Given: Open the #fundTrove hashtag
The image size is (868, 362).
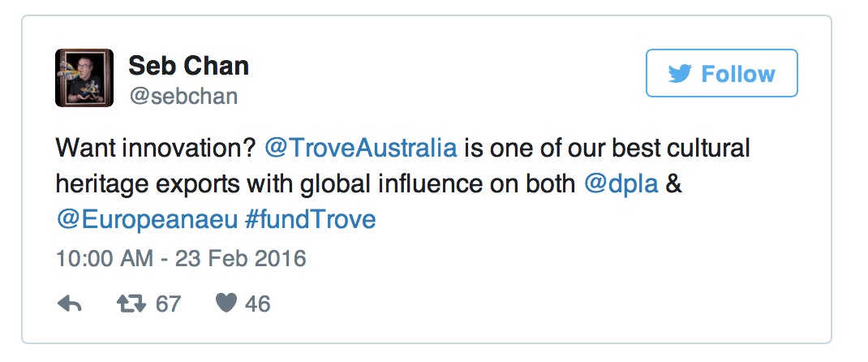Looking at the screenshot, I should [x=310, y=220].
